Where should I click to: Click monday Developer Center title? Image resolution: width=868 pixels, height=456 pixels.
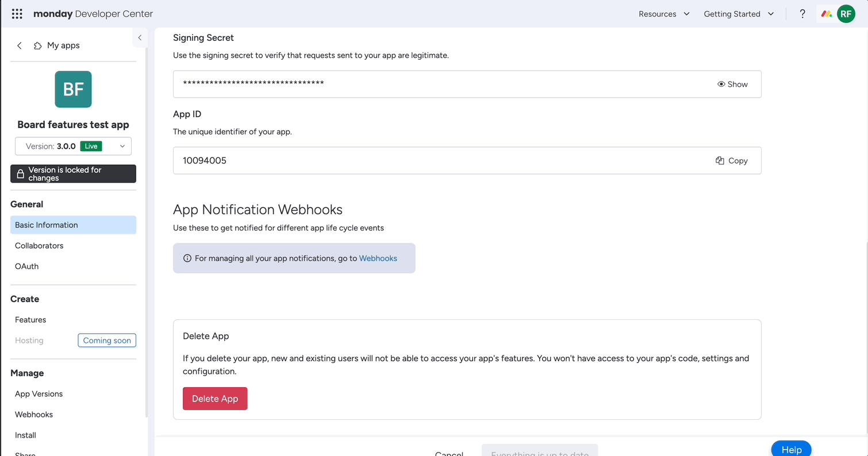[93, 14]
